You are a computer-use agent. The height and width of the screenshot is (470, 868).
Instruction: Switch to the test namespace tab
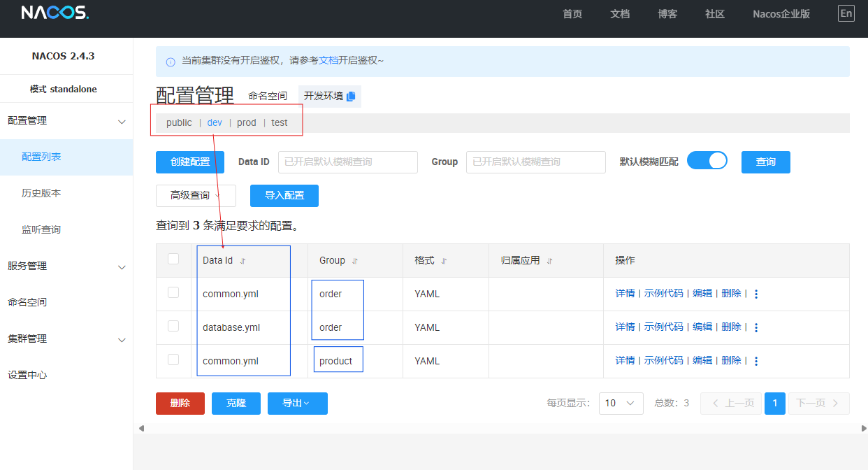tap(280, 122)
